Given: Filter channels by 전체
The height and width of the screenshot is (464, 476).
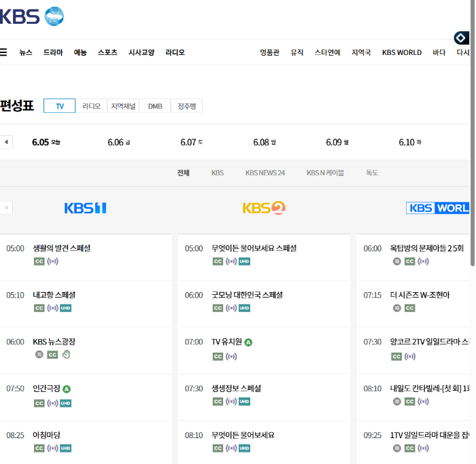Looking at the screenshot, I should point(184,173).
